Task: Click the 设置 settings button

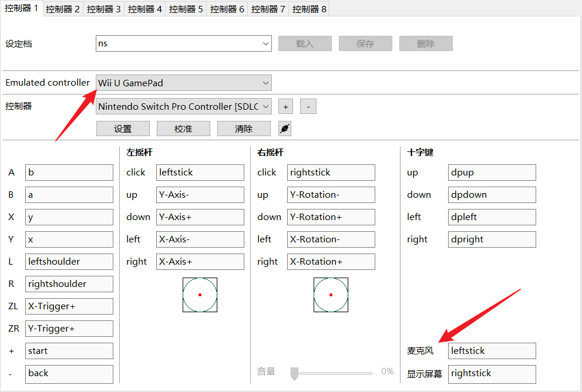Action: tap(123, 129)
